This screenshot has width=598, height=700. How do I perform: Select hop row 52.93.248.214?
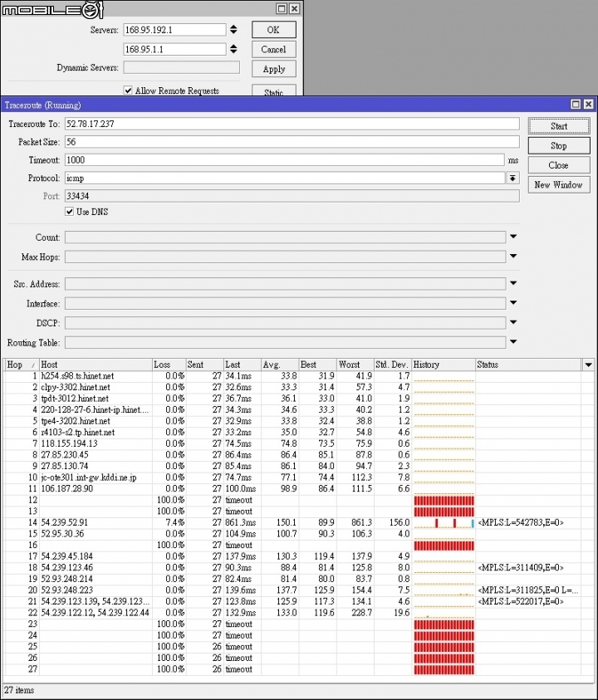point(292,579)
